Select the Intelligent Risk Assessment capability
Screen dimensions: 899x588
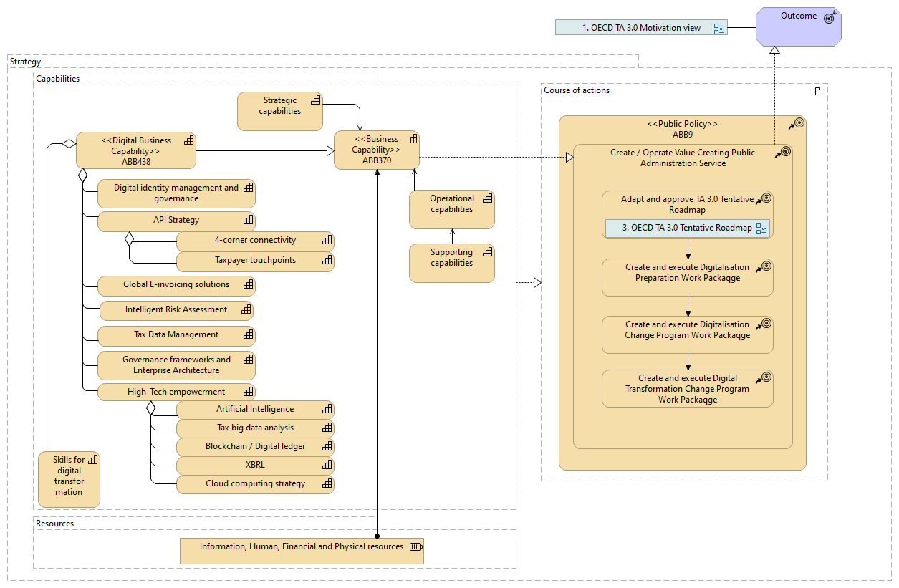(x=176, y=310)
